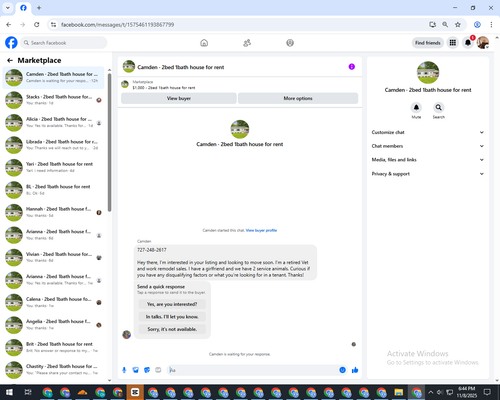Open the Librada conversation in list

pyautogui.click(x=53, y=145)
